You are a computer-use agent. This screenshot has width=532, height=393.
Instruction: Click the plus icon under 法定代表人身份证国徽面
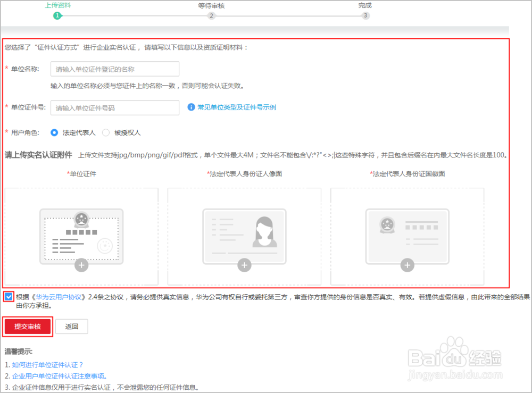point(407,265)
